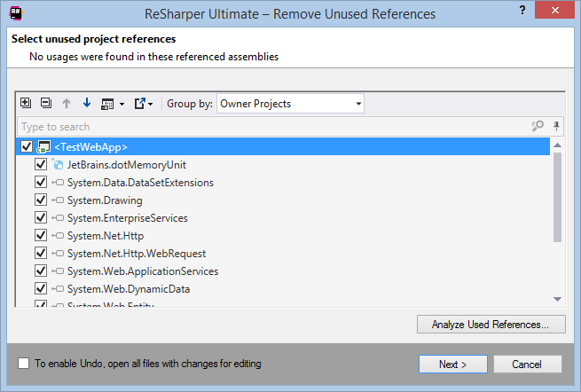The image size is (581, 392).
Task: Click the JetBrains.dotMemoryUnit package icon
Action: pyautogui.click(x=58, y=164)
